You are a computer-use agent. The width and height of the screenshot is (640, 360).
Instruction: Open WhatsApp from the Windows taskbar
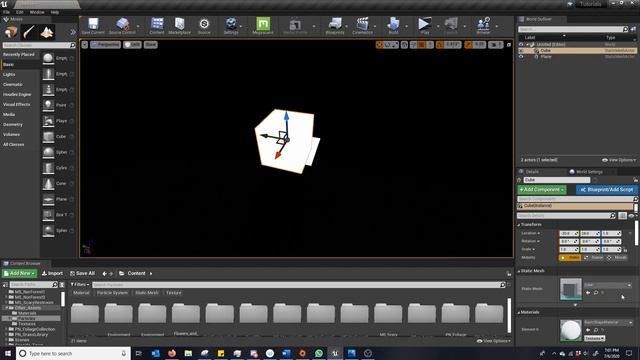[x=319, y=353]
